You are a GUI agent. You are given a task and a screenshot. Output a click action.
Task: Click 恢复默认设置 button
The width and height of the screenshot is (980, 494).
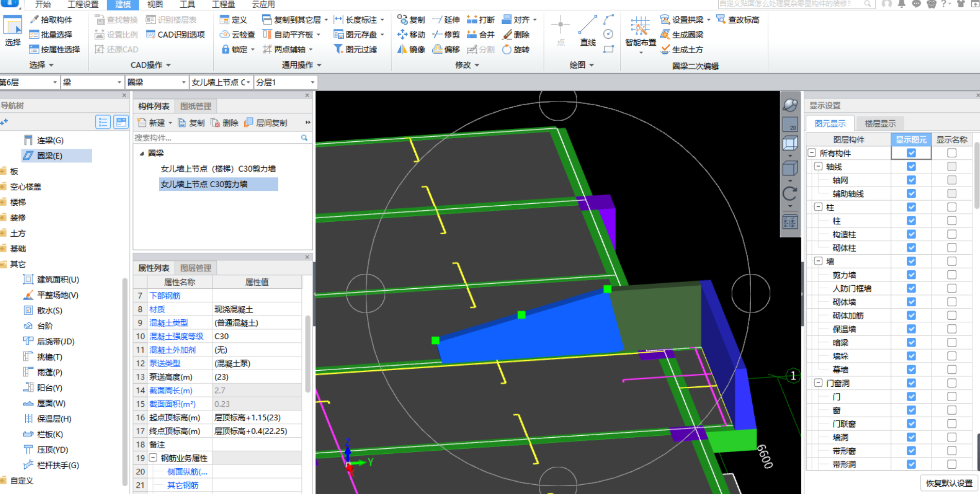point(949,483)
